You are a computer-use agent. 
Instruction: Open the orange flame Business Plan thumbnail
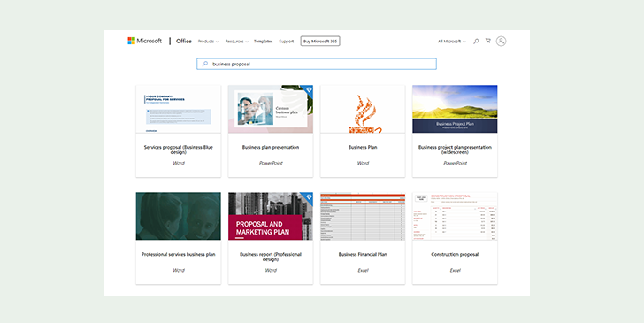363,109
